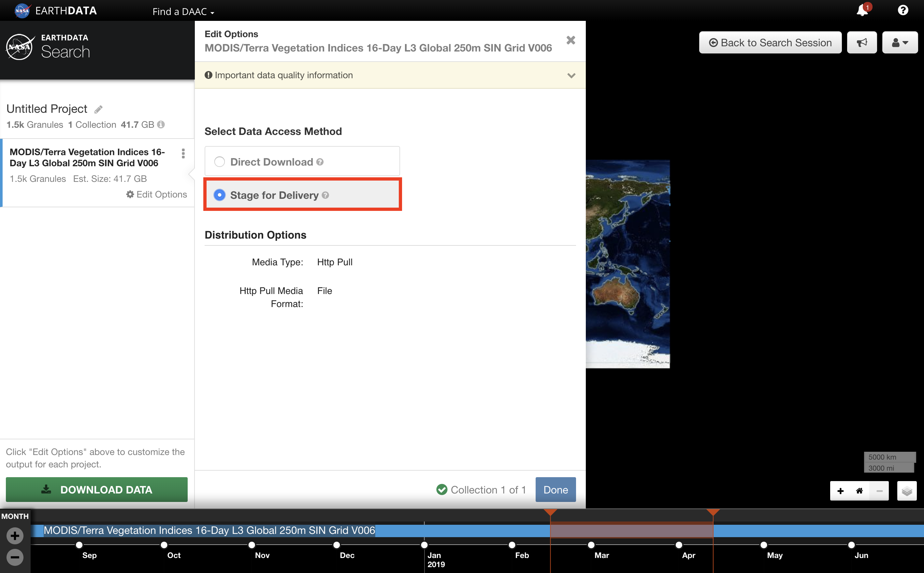Screen dimensions: 924x573
Task: Select the Stage for Delivery radio option
Action: click(219, 195)
